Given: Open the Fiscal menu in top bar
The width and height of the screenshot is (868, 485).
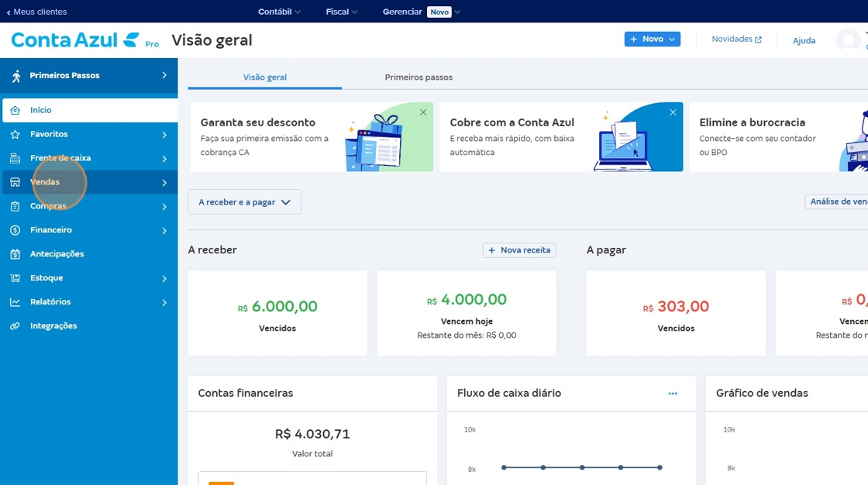Looking at the screenshot, I should [x=342, y=12].
